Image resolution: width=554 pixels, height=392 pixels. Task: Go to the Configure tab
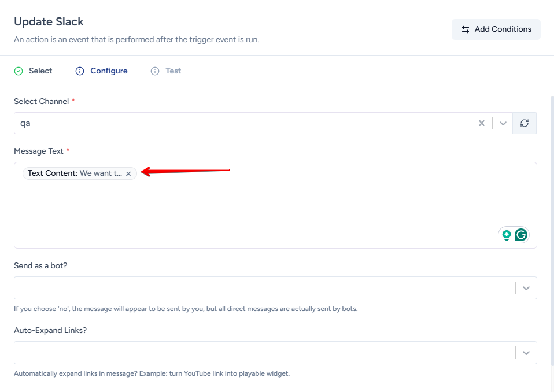[109, 71]
